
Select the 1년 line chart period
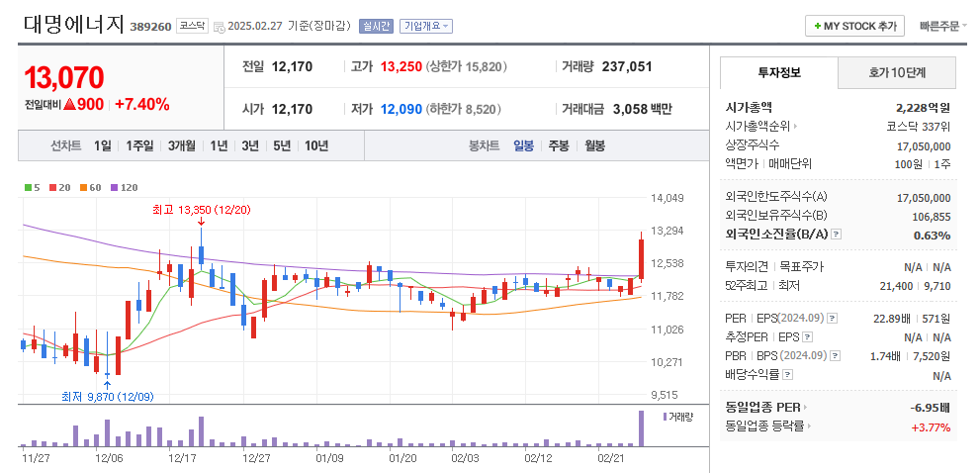(x=219, y=145)
